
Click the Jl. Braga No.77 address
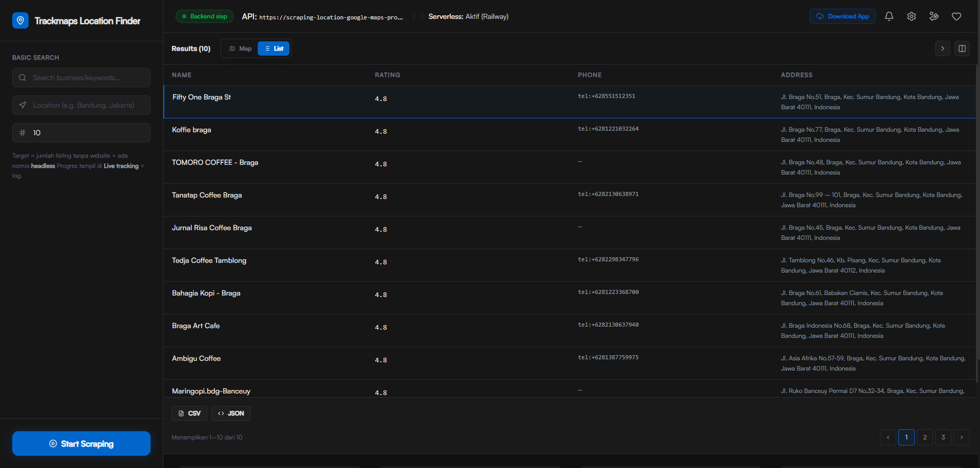[x=870, y=135]
